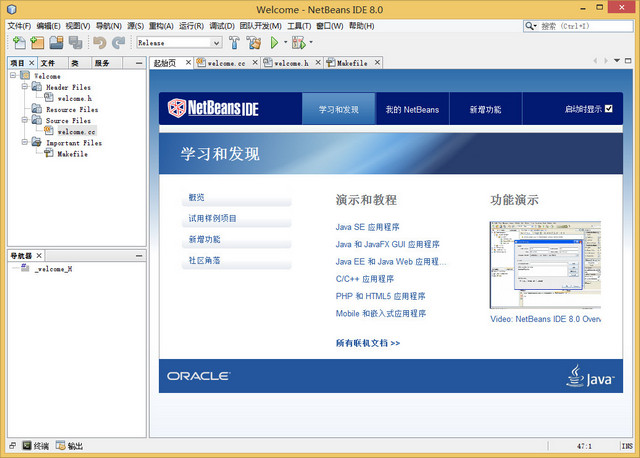Uncheck the 启动时显示 checkbox
Viewport: 640px width, 458px height.
pyautogui.click(x=609, y=109)
